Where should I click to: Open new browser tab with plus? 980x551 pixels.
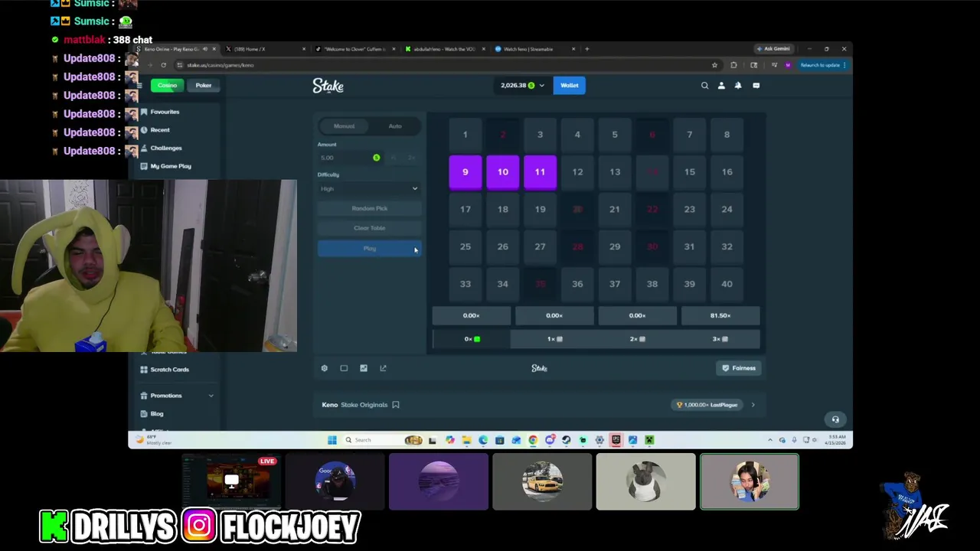[x=587, y=49]
